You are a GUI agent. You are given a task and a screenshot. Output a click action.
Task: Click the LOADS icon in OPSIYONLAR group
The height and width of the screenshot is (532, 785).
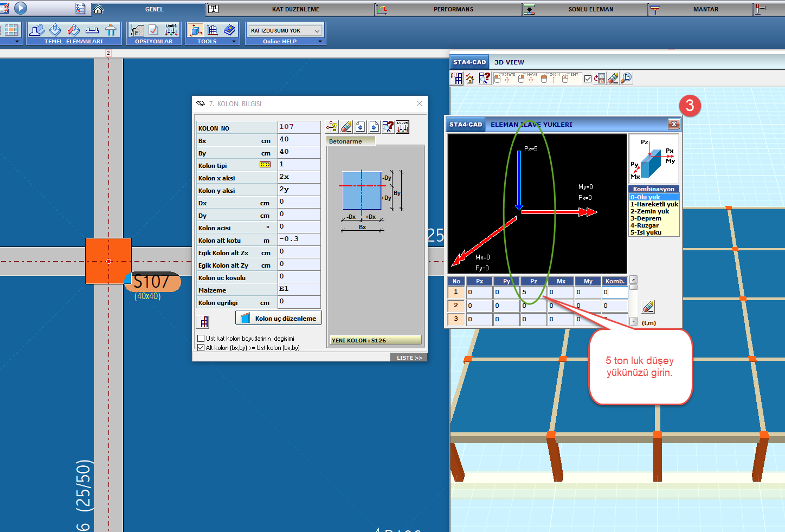click(171, 30)
